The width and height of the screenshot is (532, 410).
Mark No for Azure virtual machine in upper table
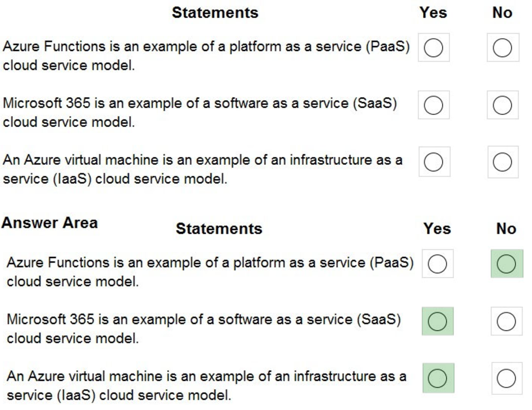[502, 162]
